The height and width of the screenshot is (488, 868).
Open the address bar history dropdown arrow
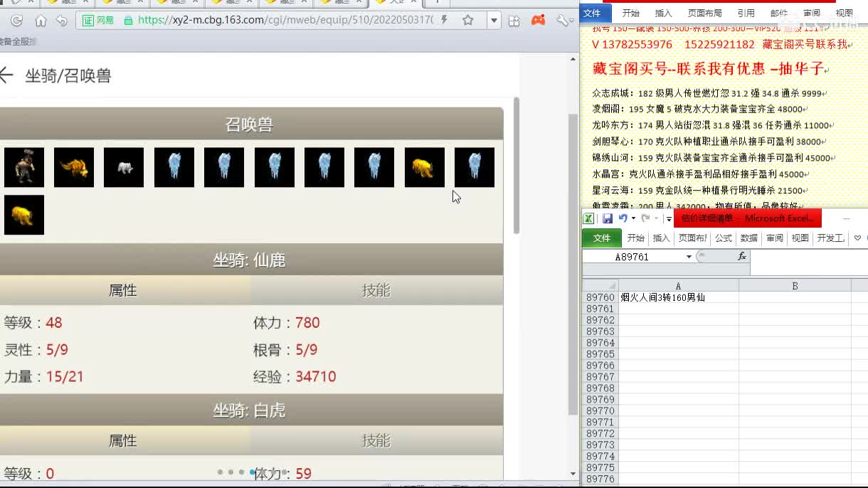(x=494, y=21)
